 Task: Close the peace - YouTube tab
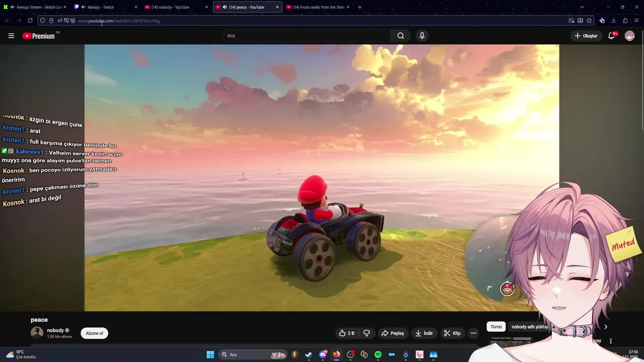pos(277,7)
